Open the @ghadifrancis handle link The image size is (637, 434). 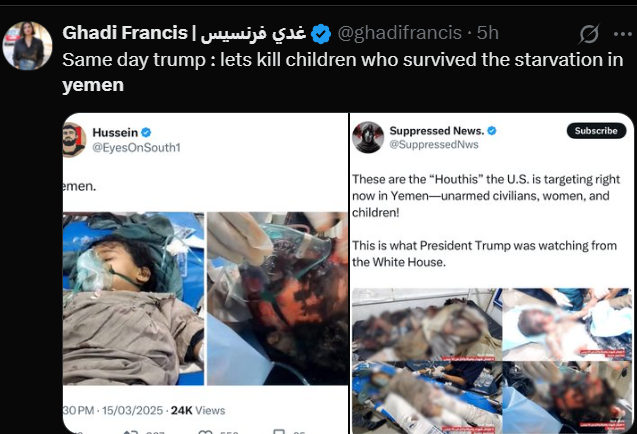coord(399,33)
